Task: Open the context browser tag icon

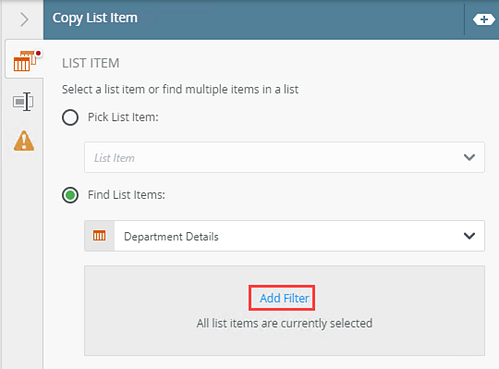Action: 483,20
